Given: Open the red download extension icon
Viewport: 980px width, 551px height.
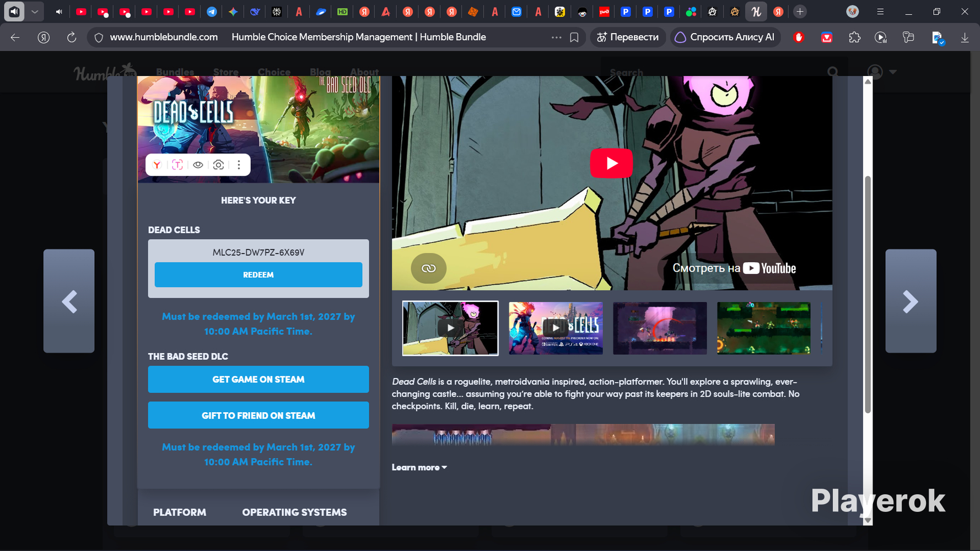Looking at the screenshot, I should pyautogui.click(x=827, y=37).
